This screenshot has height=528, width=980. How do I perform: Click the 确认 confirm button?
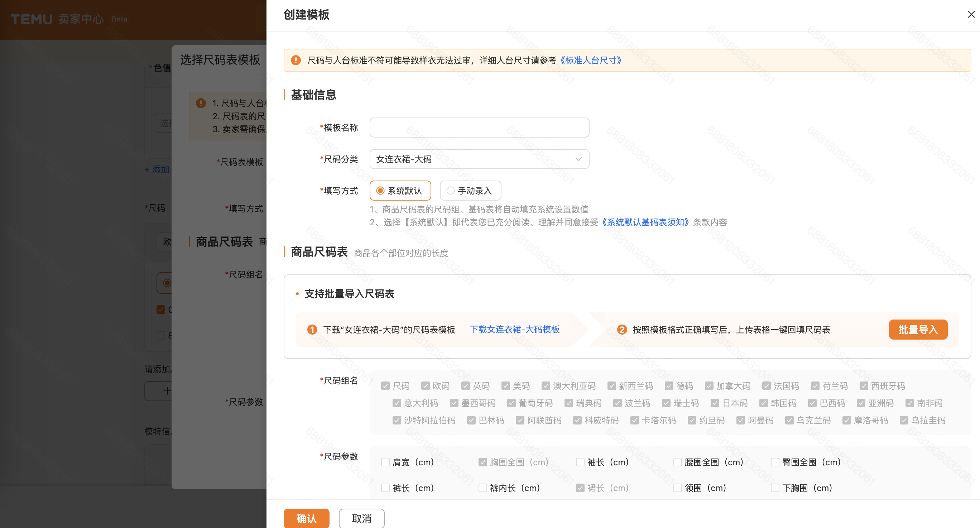306,518
